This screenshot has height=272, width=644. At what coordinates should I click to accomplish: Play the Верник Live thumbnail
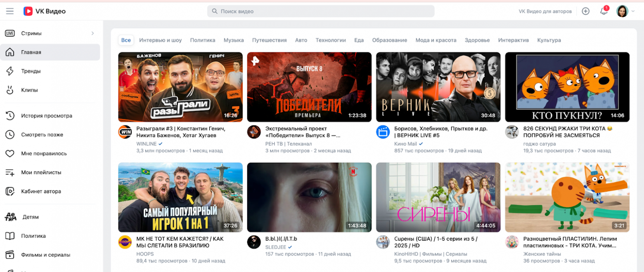coord(438,87)
